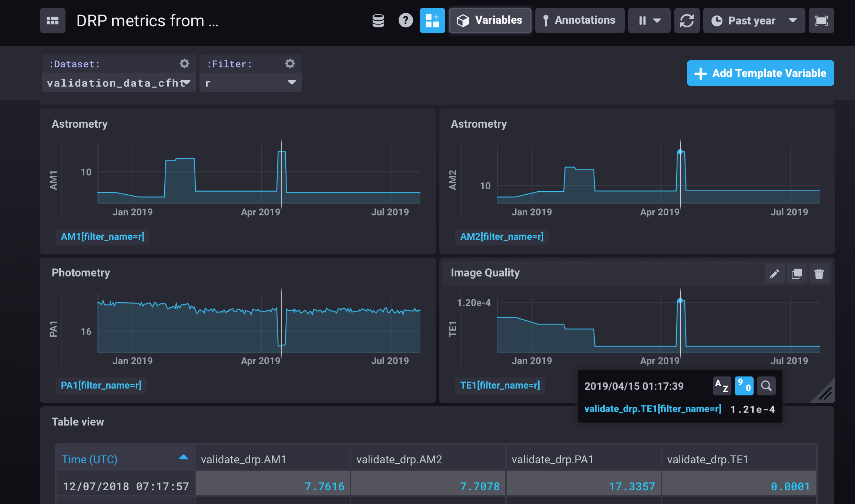855x504 pixels.
Task: Sort tooltip legend numerically 9-0
Action: pyautogui.click(x=744, y=386)
